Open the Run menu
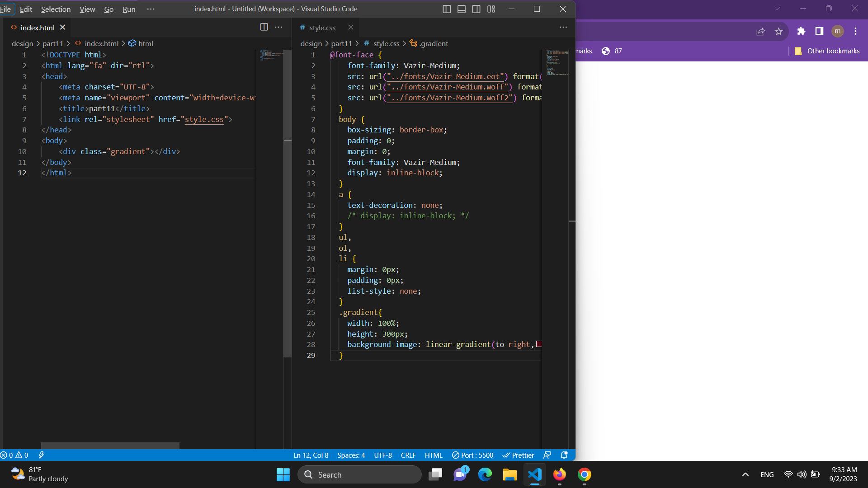The image size is (868, 488). pos(129,8)
